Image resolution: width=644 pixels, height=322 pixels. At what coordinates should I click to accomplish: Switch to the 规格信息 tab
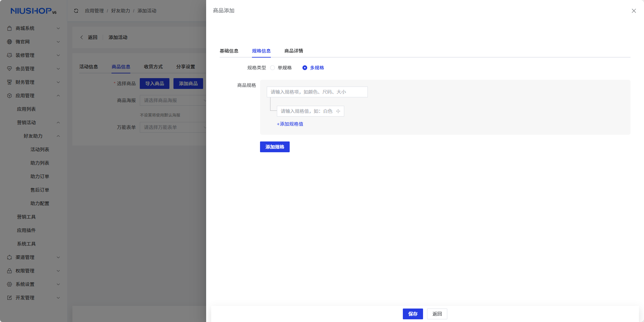pos(261,51)
